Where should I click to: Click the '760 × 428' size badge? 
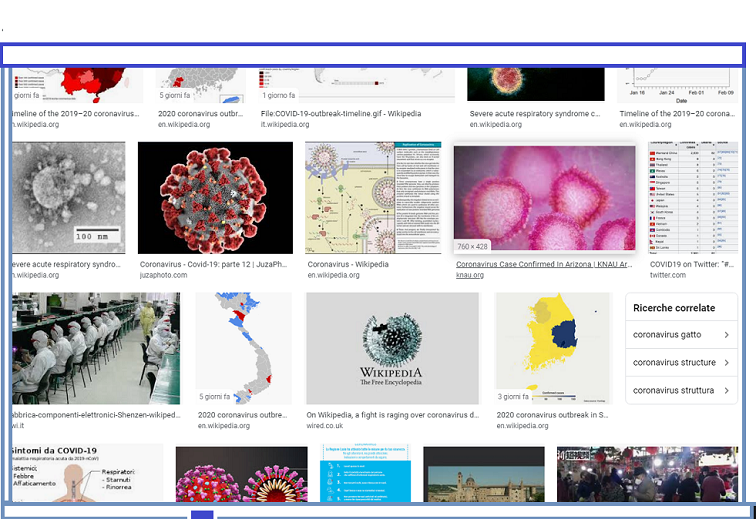tap(472, 246)
